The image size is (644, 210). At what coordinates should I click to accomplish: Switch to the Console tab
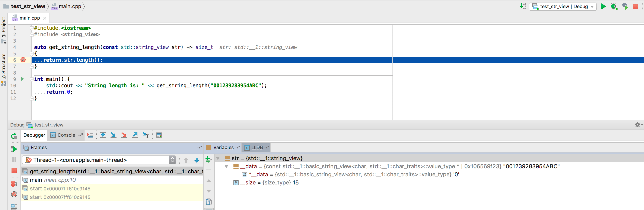pos(66,135)
